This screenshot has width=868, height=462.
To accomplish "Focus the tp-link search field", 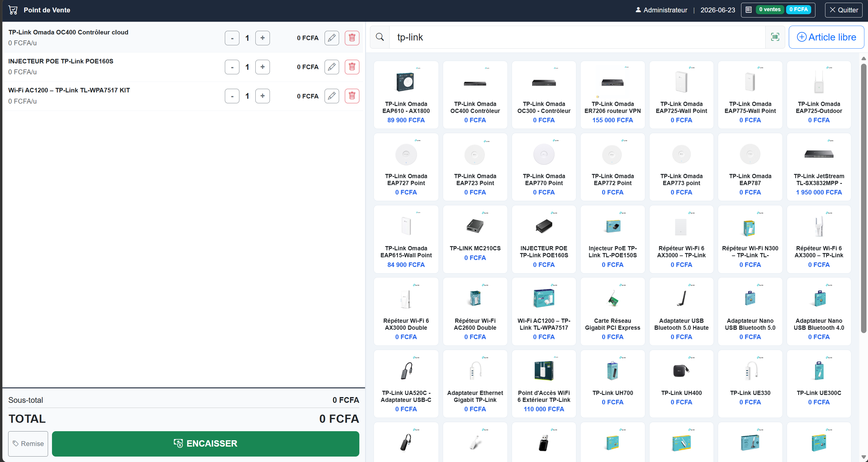I will 577,37.
